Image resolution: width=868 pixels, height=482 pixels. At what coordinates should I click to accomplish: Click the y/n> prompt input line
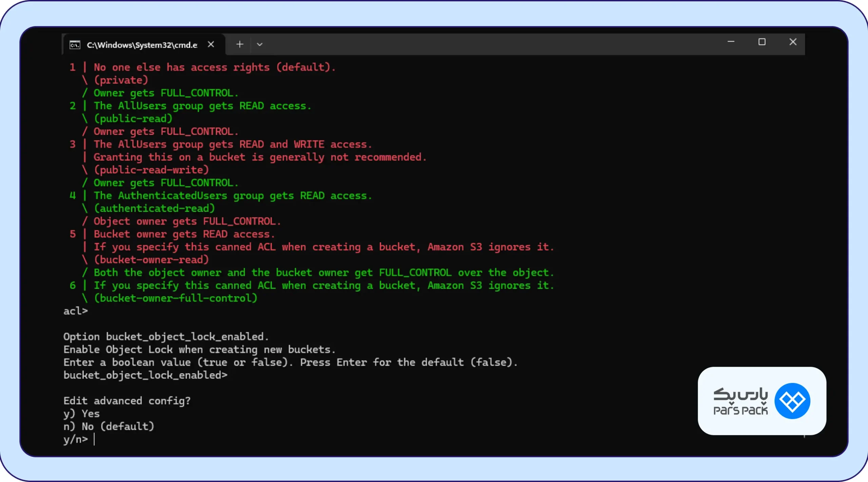79,439
